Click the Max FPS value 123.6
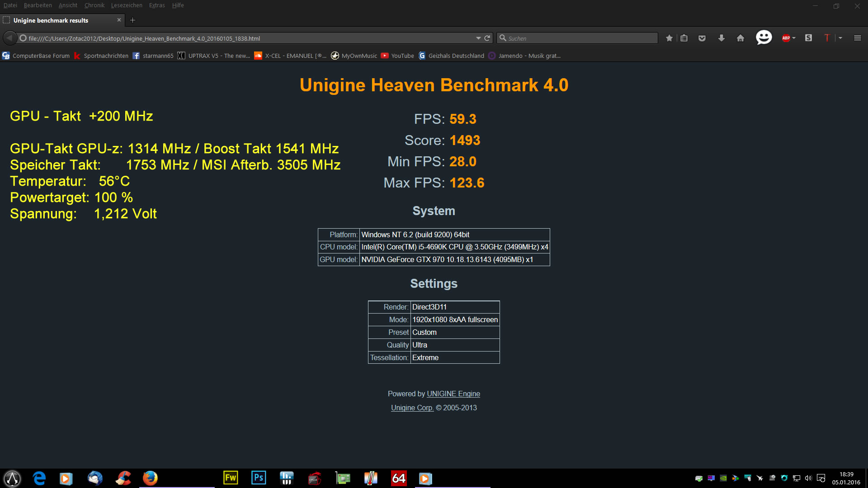 467,183
